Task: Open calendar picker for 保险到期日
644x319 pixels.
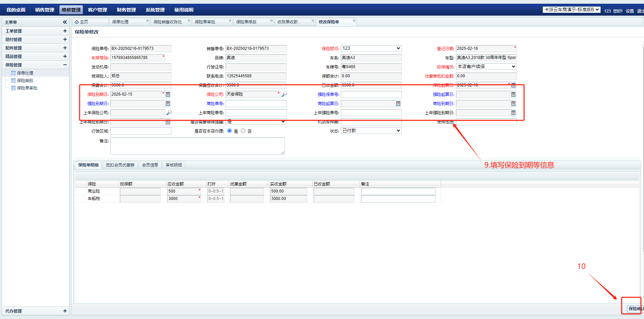Action: point(168,94)
